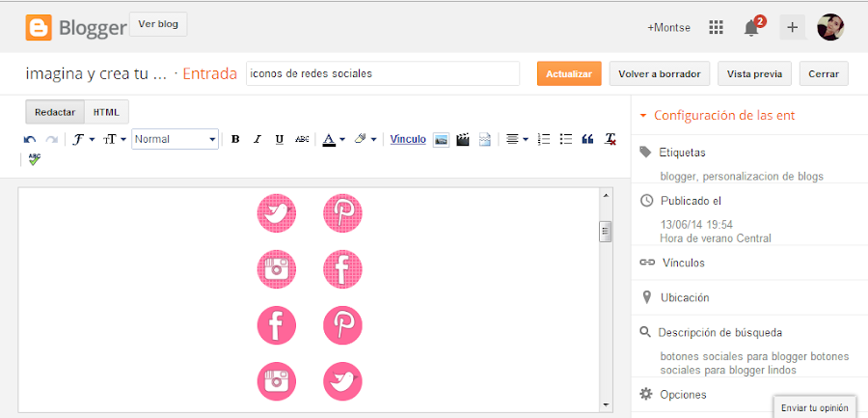Click the Ver blog button
The image size is (868, 418).
(x=158, y=24)
